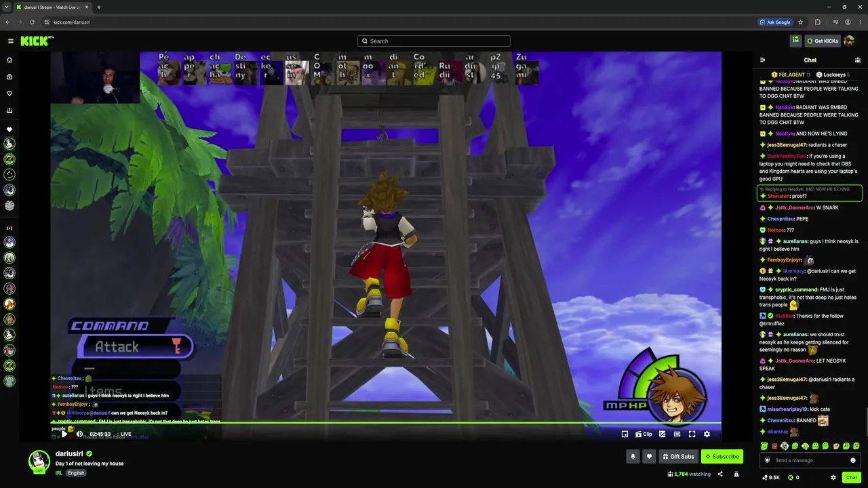Viewport: 868px width, 488px height.
Task: Bookmark this page with the star icon
Action: tap(800, 22)
